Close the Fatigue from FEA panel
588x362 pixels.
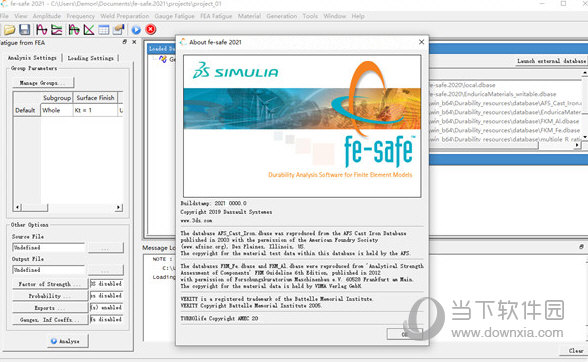tap(134, 42)
